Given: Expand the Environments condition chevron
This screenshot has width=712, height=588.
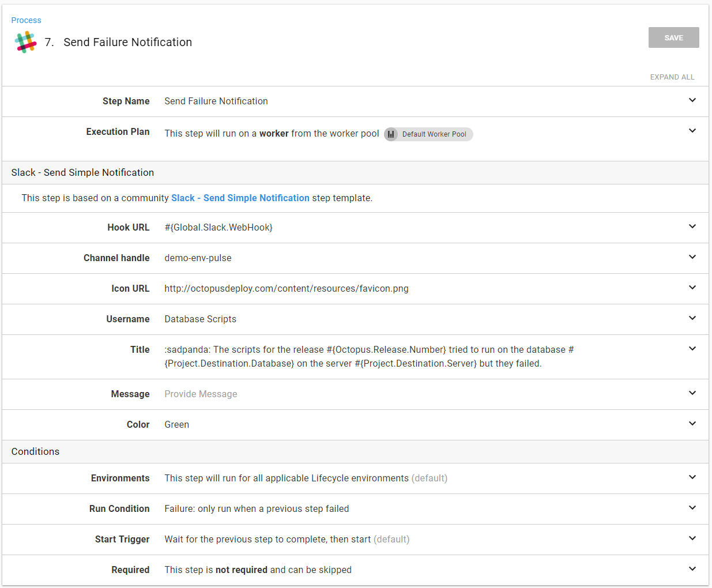Looking at the screenshot, I should (692, 477).
